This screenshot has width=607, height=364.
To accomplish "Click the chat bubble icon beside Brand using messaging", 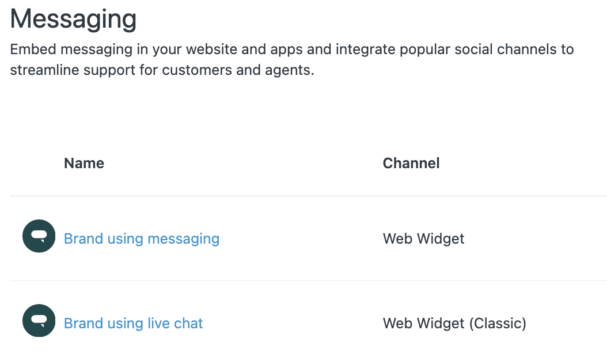I will [39, 236].
